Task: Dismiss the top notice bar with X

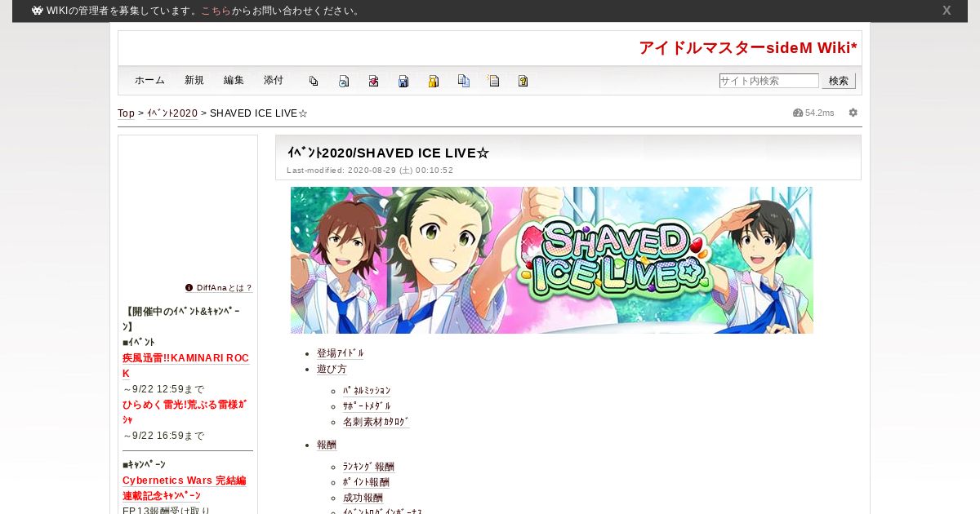Action: (x=947, y=11)
